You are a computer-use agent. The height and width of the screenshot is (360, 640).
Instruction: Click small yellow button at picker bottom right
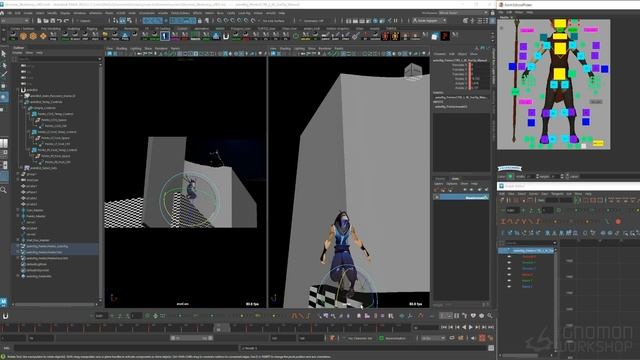[598, 143]
